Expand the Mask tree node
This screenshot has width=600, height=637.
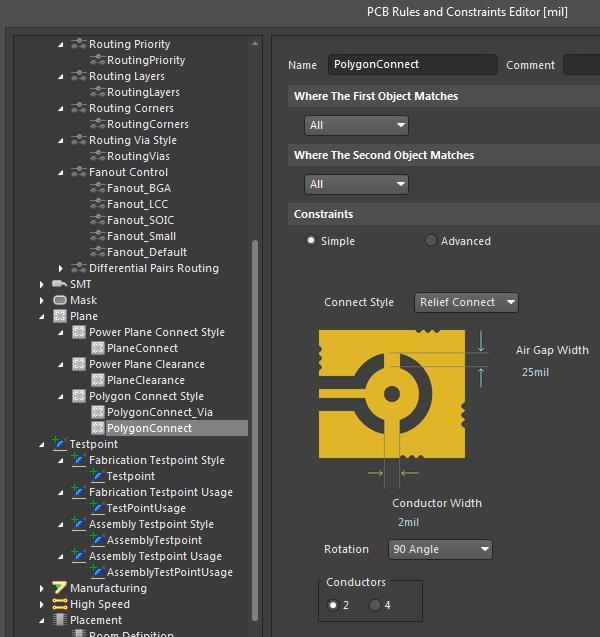pyautogui.click(x=41, y=300)
